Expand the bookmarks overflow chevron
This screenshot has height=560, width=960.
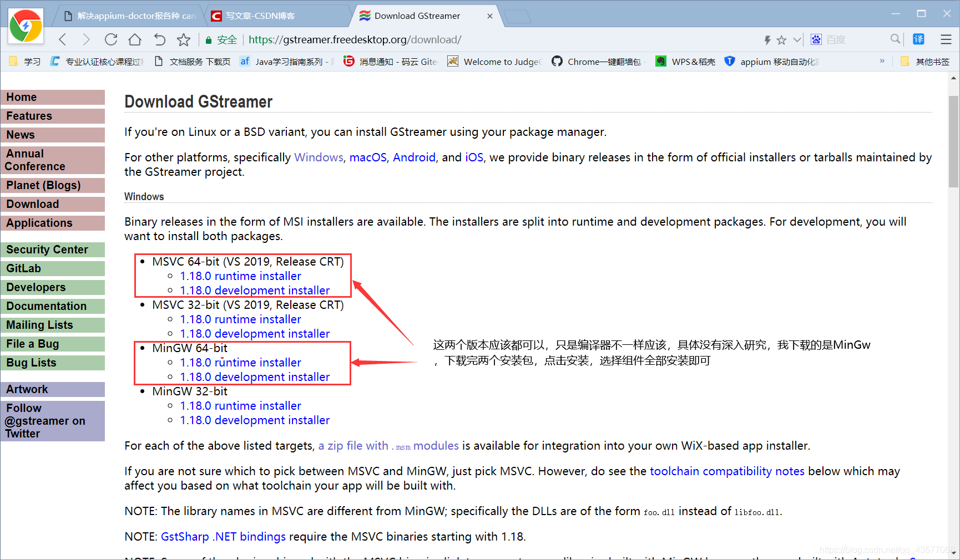882,61
